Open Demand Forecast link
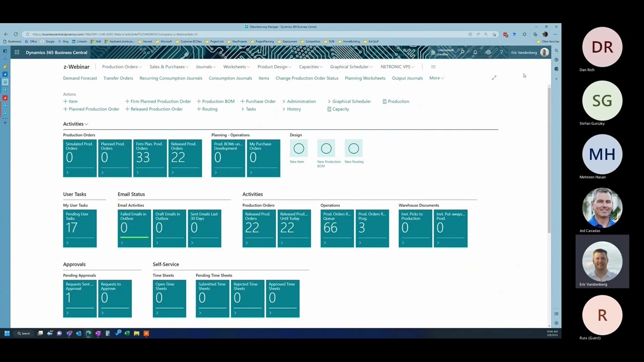644x362 pixels. pos(80,78)
